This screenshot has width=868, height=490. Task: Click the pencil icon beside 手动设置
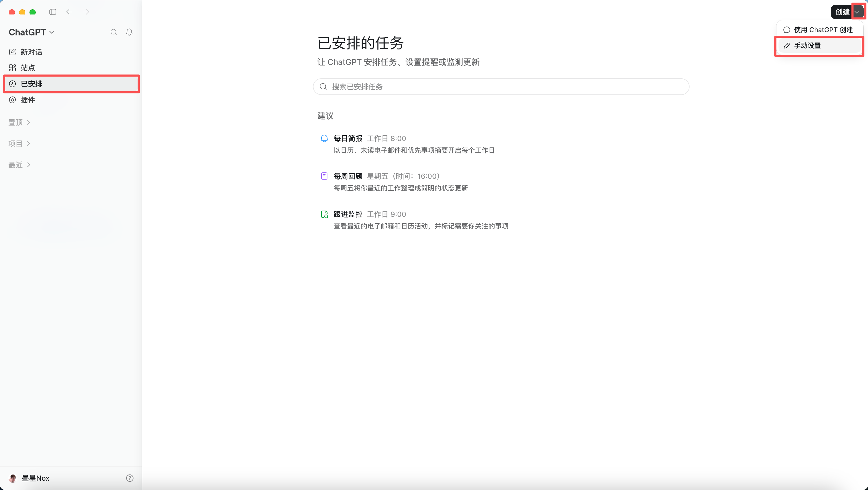tap(787, 46)
